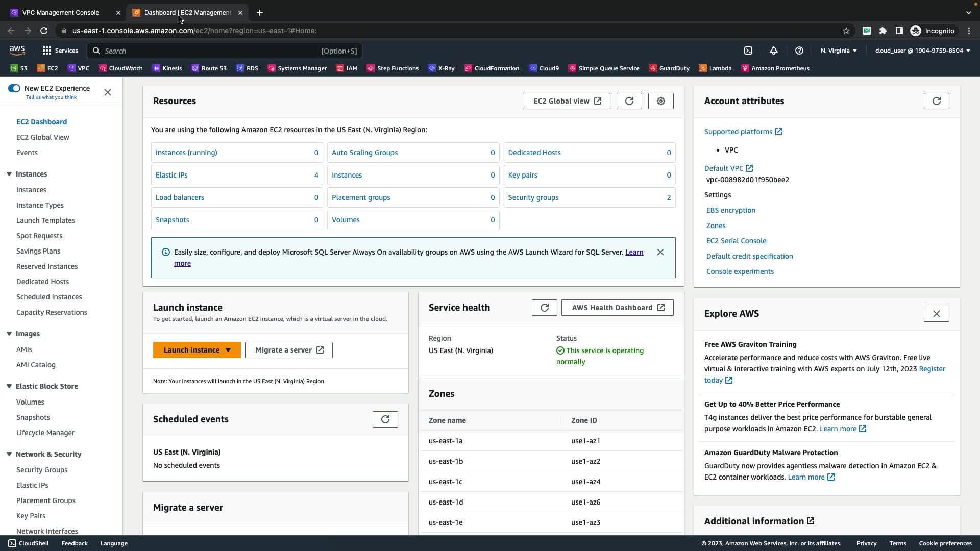This screenshot has width=980, height=551.
Task: Collapse the Instances sidebar section
Action: tap(9, 174)
